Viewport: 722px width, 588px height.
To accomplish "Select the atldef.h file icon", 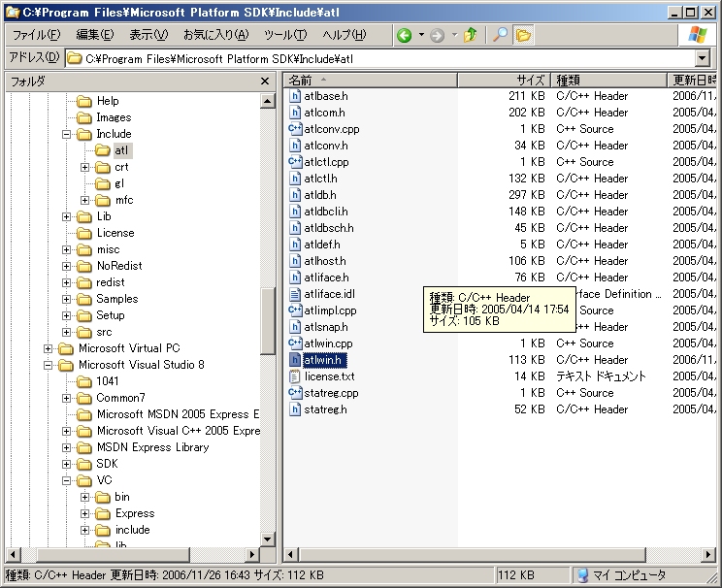I will (x=295, y=245).
